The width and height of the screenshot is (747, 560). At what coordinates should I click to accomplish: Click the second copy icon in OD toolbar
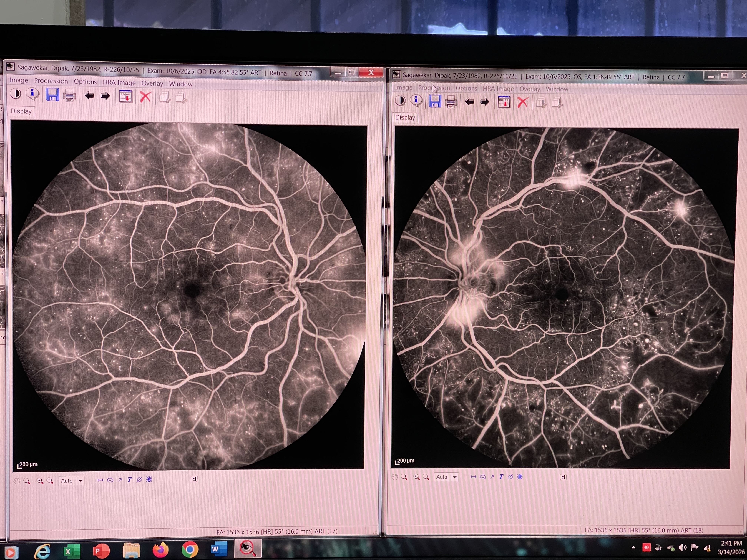181,98
